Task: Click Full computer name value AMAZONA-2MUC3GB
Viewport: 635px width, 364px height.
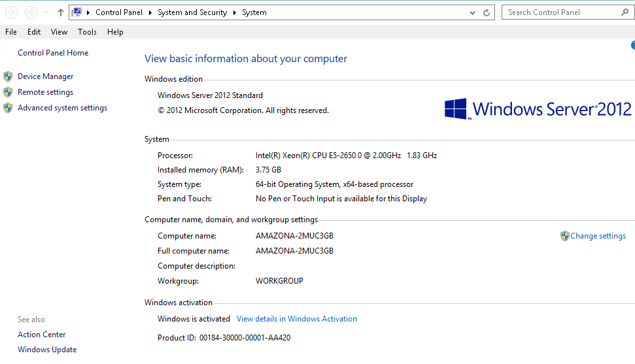Action: tap(294, 251)
